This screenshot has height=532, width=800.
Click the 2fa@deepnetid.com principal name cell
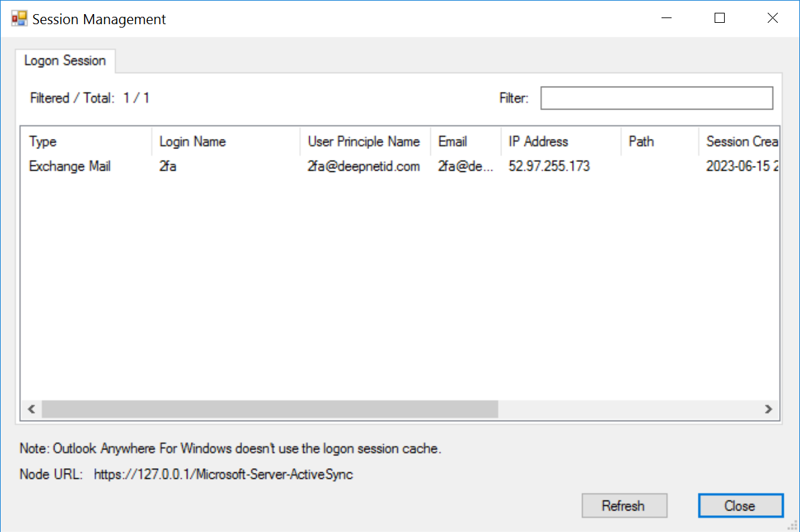click(x=364, y=167)
